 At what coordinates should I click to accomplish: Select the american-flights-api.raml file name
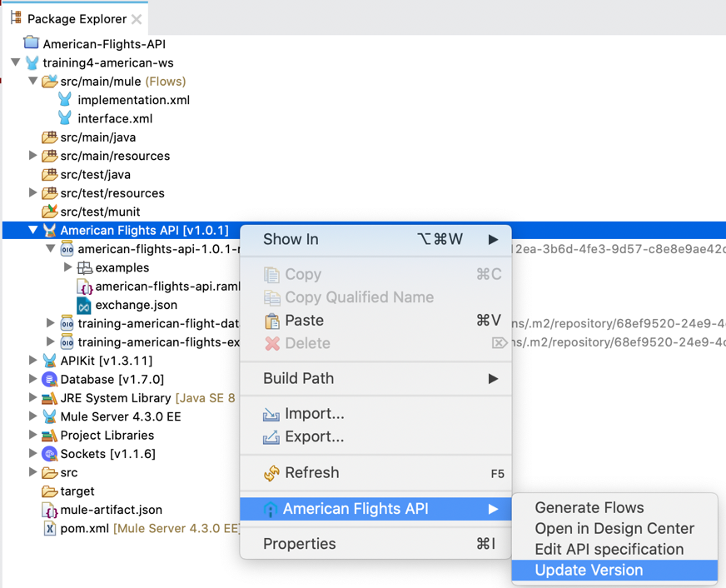[168, 287]
